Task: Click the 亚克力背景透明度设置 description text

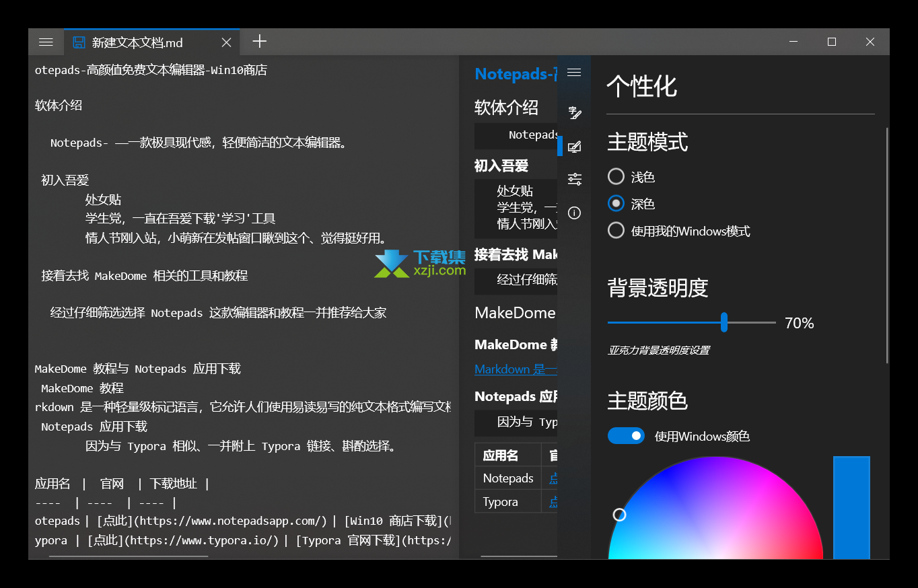Action: [658, 350]
